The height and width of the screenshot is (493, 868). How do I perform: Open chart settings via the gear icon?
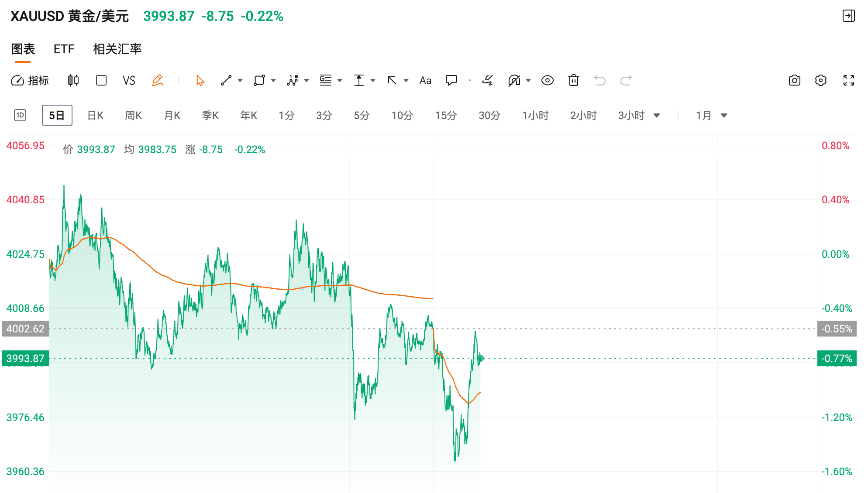(821, 80)
